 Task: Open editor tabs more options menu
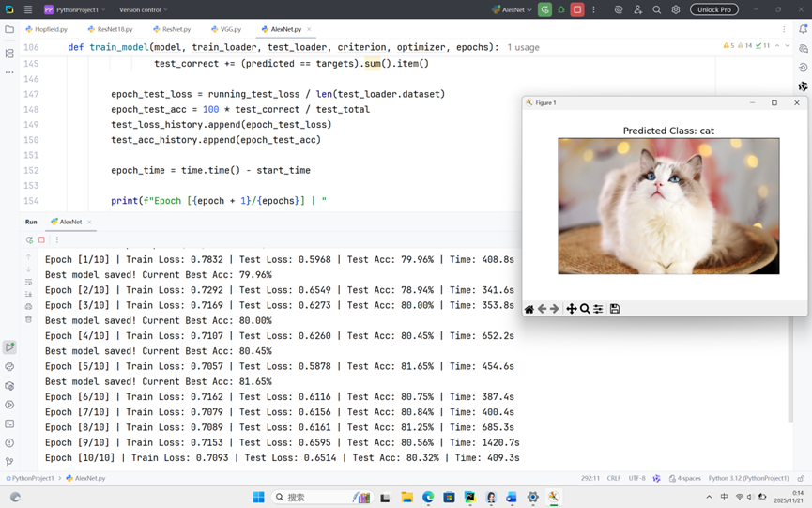click(784, 29)
